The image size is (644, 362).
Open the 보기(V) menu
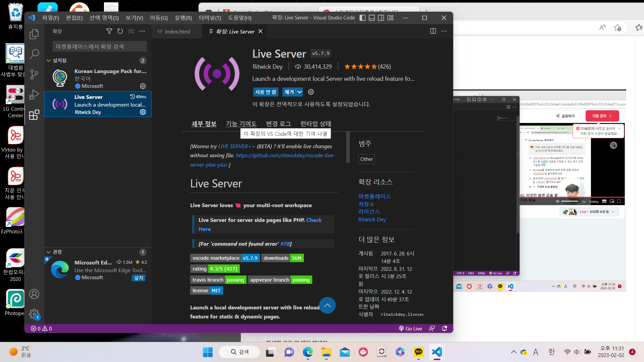pos(134,18)
